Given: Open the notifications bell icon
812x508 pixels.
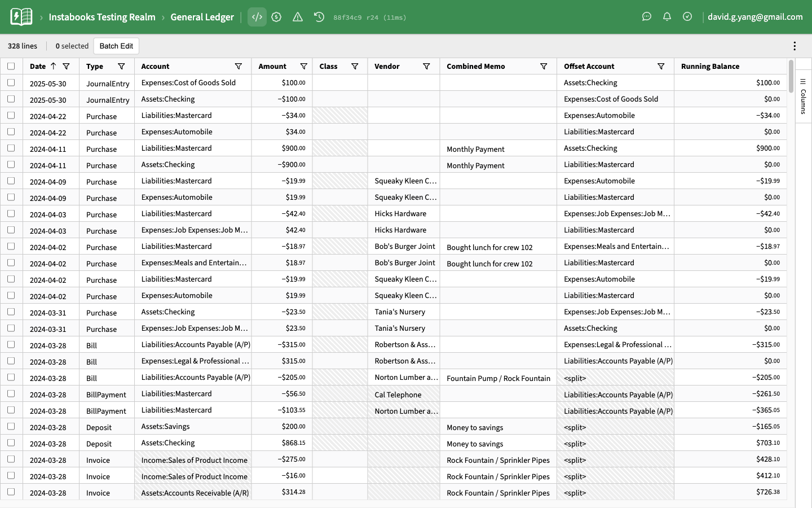Looking at the screenshot, I should [667, 17].
